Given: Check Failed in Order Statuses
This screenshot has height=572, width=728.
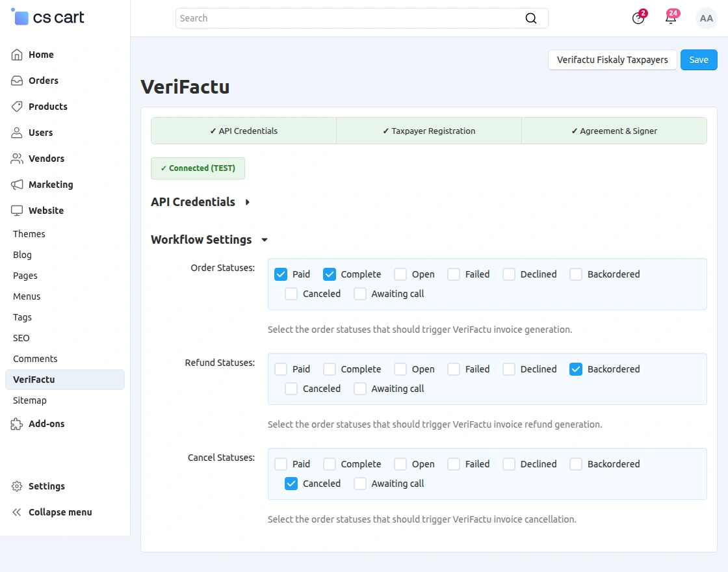Looking at the screenshot, I should point(454,274).
